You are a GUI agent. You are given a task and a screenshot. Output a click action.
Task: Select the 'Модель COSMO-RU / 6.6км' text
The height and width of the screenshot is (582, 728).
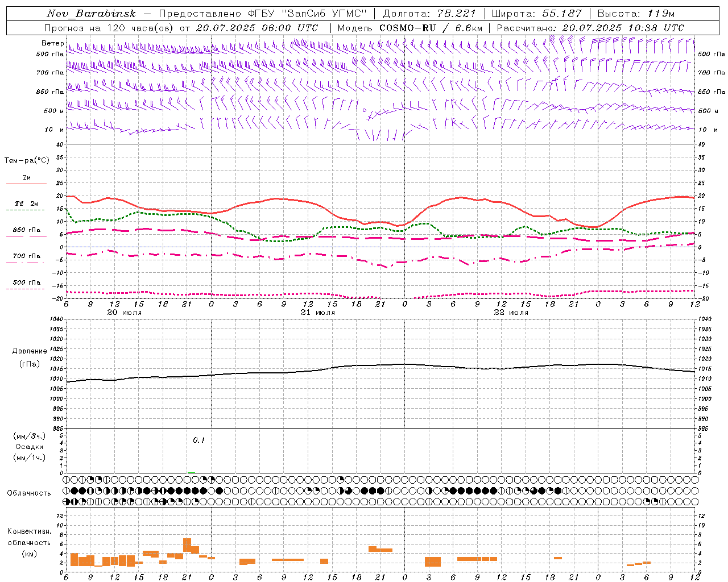pos(410,28)
